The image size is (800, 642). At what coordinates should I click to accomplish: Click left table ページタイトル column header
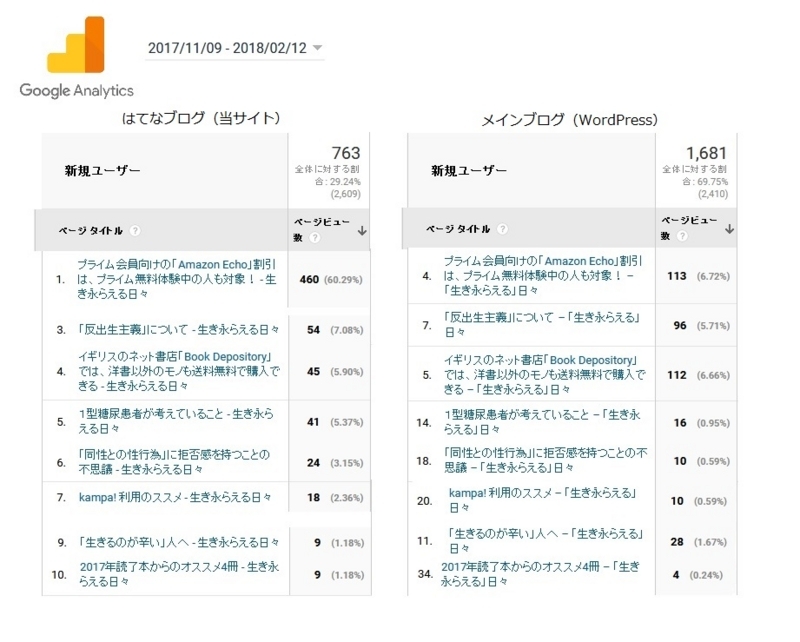click(90, 231)
